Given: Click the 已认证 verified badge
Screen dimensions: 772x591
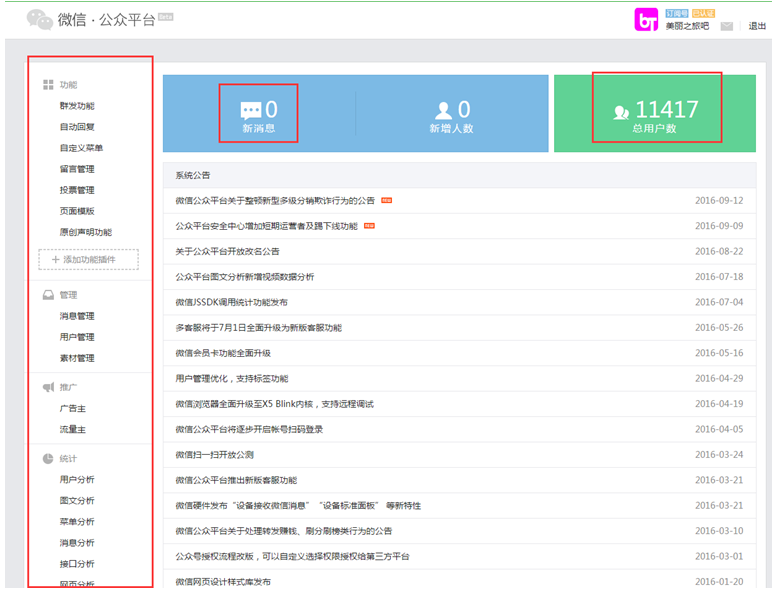Looking at the screenshot, I should pyautogui.click(x=703, y=13).
